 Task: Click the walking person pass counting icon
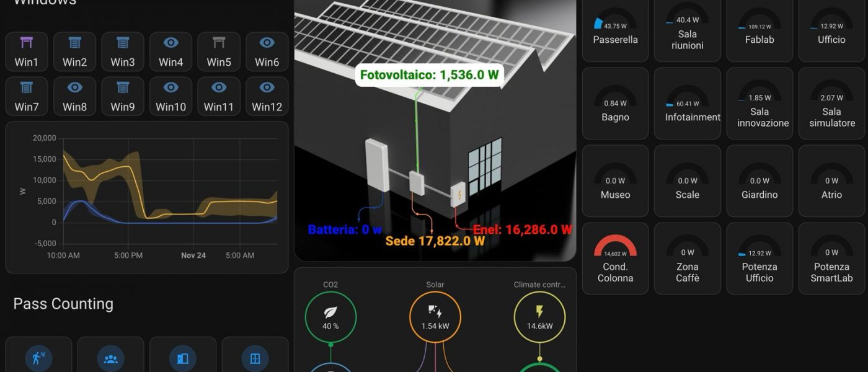[x=38, y=358]
